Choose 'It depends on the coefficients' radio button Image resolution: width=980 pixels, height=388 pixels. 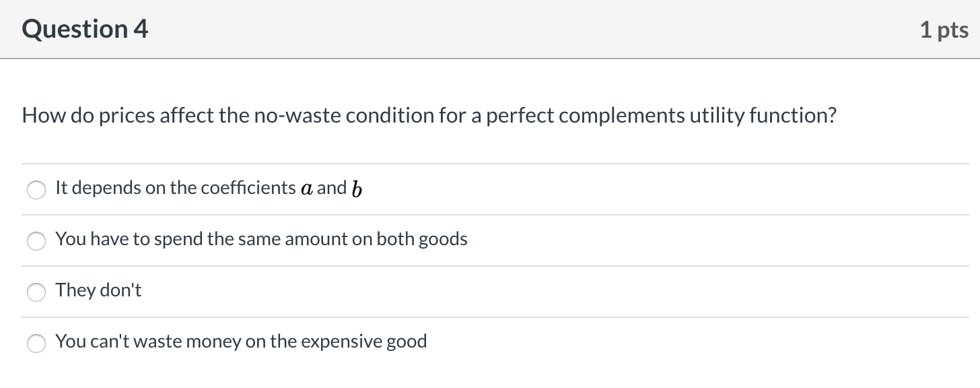click(36, 190)
